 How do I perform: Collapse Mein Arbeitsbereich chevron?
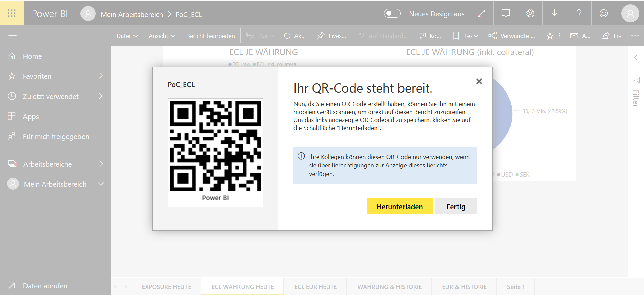(x=100, y=184)
